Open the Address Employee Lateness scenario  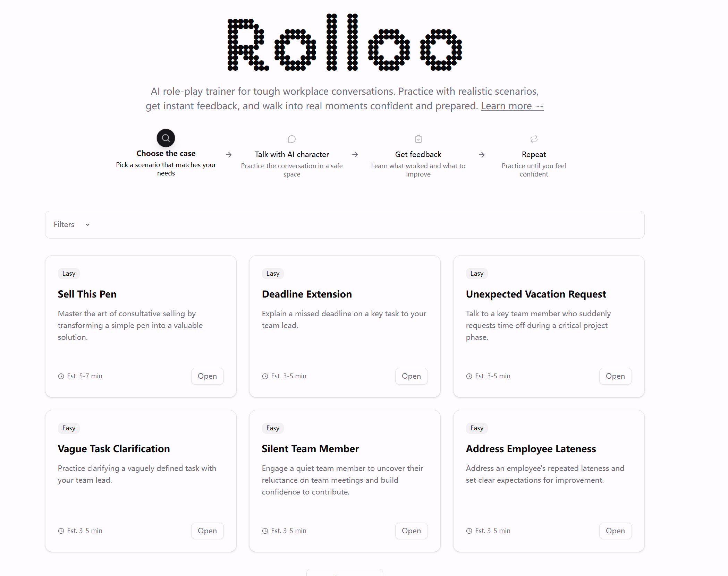coord(615,531)
